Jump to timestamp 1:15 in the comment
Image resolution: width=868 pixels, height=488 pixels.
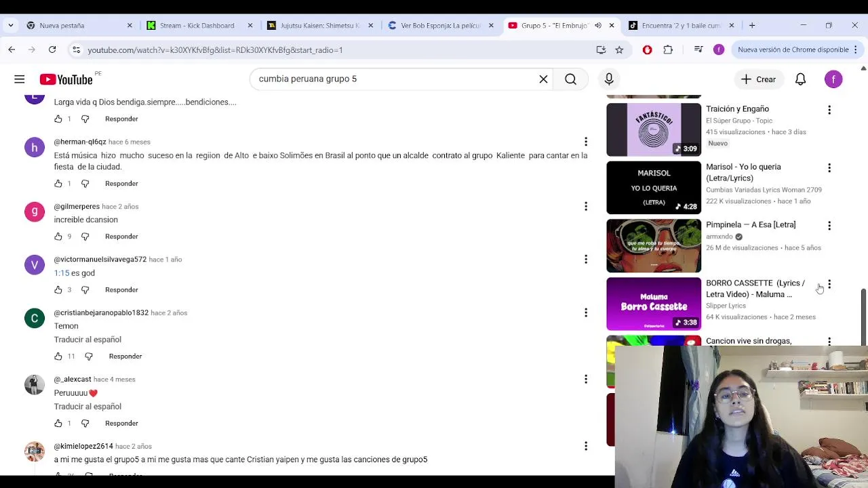point(62,273)
